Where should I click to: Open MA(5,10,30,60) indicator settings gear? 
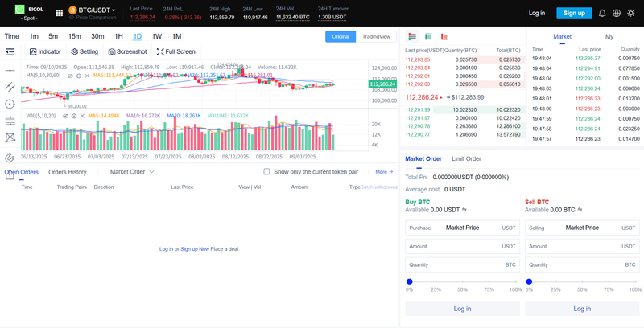(x=79, y=76)
